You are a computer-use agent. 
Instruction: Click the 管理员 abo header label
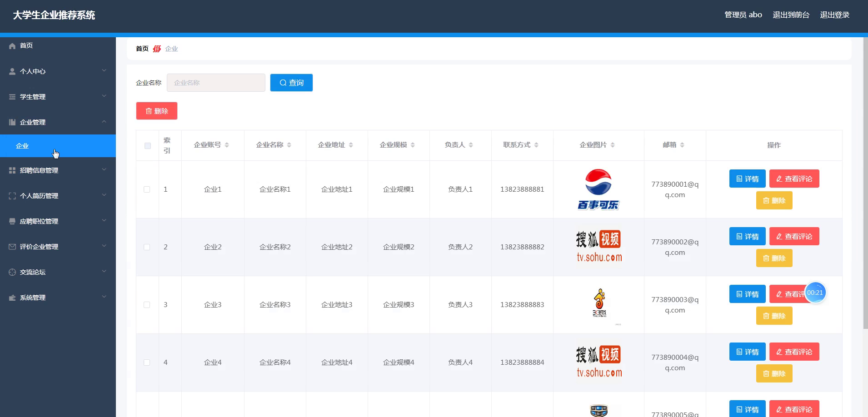click(x=743, y=15)
